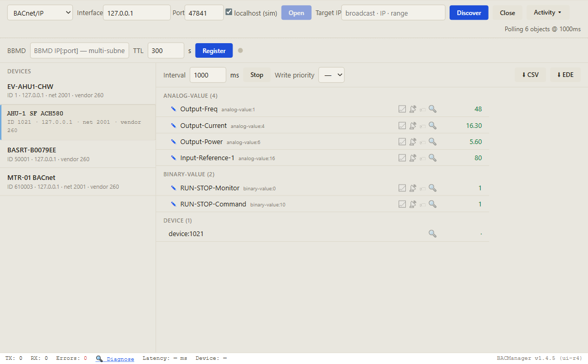
Task: Toggle the localhost (sim) checkbox
Action: click(229, 12)
